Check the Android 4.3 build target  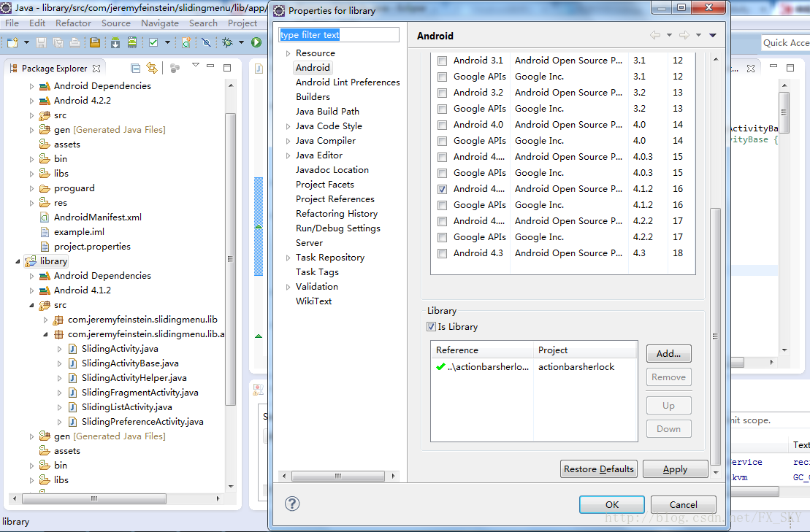pyautogui.click(x=442, y=253)
